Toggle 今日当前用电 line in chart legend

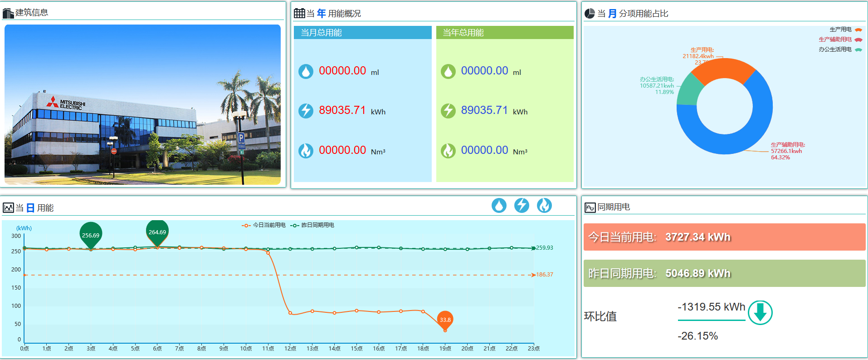point(264,225)
